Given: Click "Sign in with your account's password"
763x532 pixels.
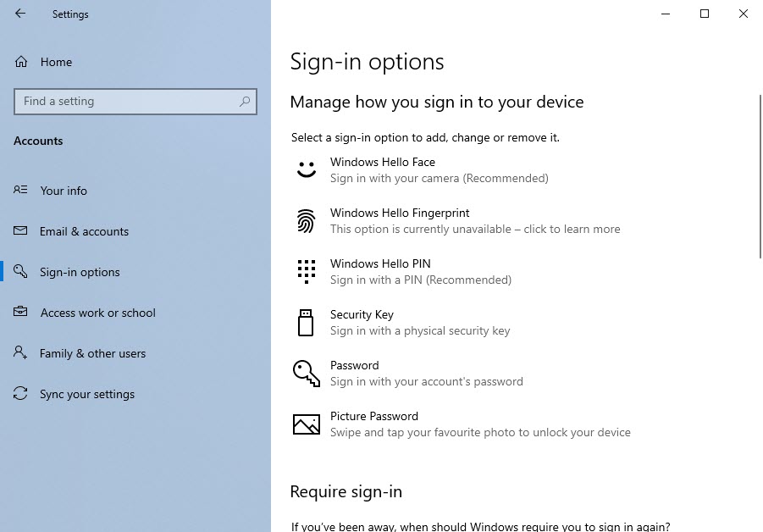Looking at the screenshot, I should [427, 381].
